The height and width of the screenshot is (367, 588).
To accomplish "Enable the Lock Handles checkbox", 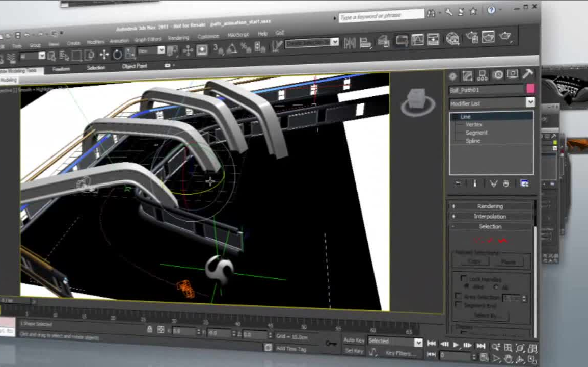I will pyautogui.click(x=463, y=278).
